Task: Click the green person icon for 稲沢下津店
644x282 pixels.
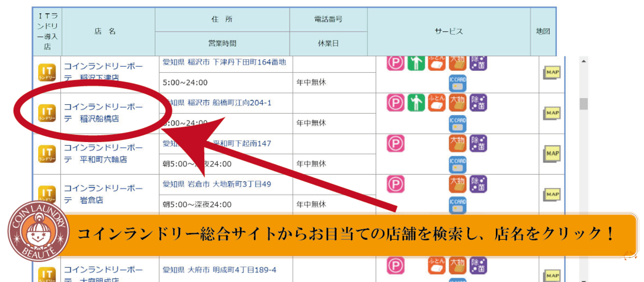Action: pyautogui.click(x=416, y=62)
